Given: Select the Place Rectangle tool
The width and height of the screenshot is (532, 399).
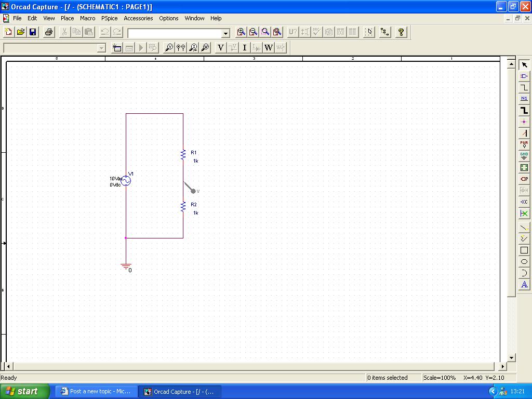Looking at the screenshot, I should (x=524, y=250).
